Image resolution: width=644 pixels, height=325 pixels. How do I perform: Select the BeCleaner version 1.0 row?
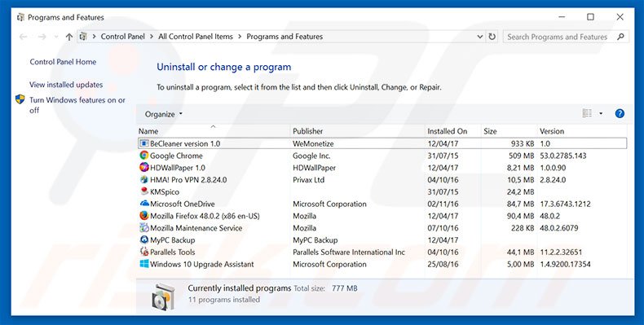click(382, 143)
